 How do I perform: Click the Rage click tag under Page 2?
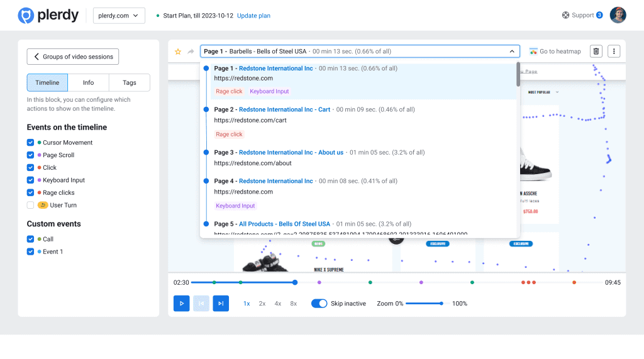(x=229, y=135)
